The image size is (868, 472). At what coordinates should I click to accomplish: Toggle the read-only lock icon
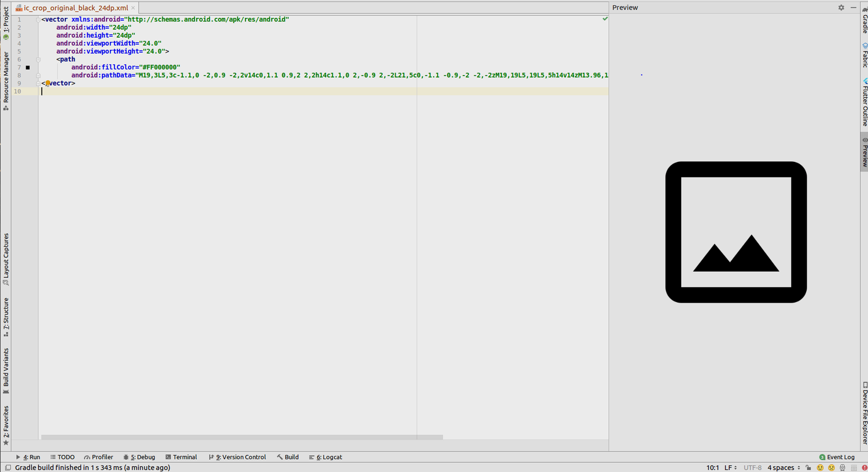pyautogui.click(x=808, y=467)
